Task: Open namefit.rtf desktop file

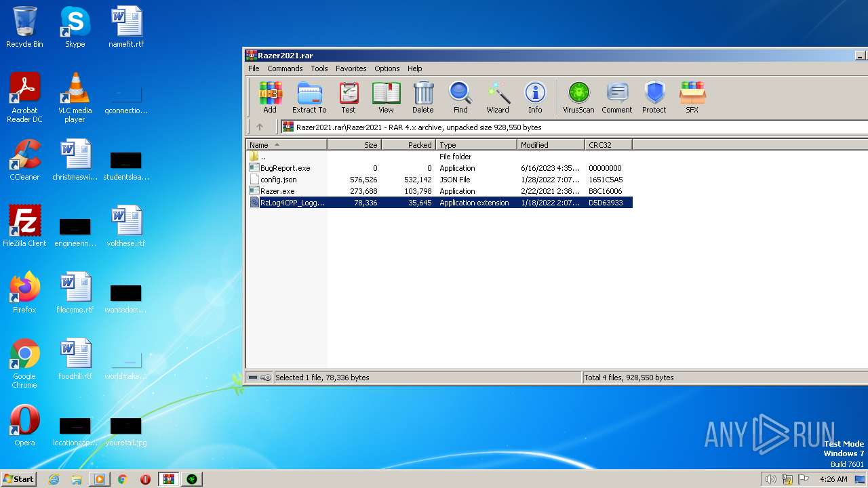Action: pyautogui.click(x=126, y=27)
